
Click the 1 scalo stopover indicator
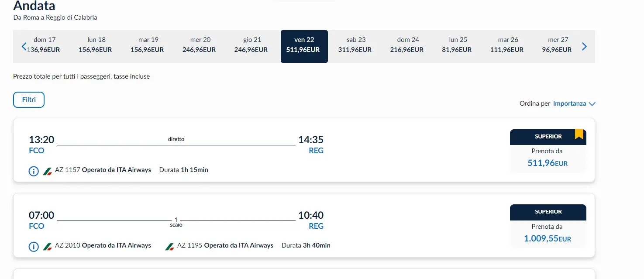[176, 222]
